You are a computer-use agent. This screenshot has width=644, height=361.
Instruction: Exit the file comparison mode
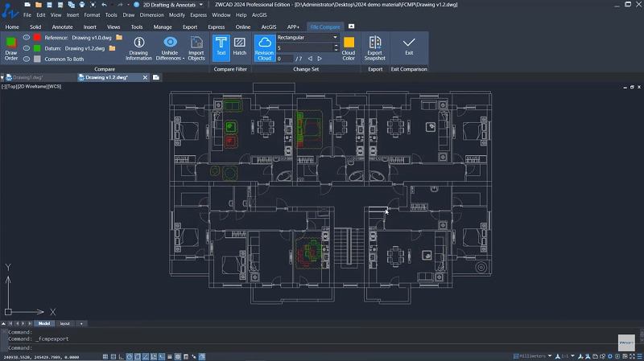point(409,47)
